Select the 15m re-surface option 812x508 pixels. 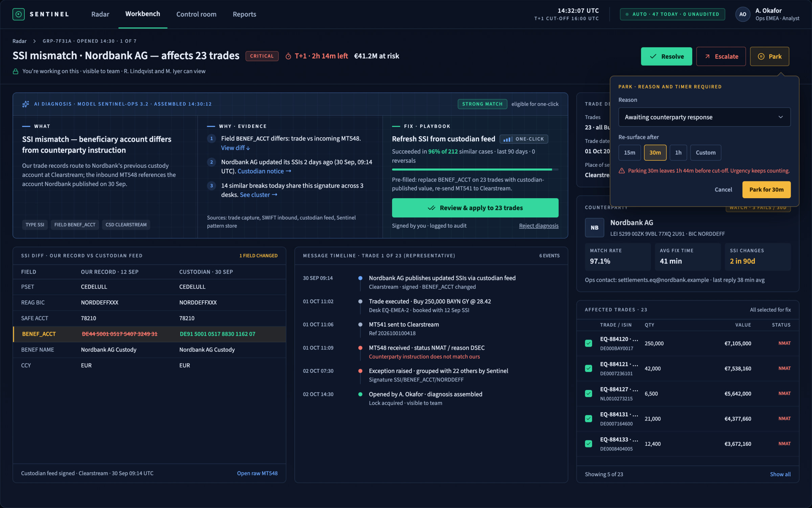click(x=629, y=153)
